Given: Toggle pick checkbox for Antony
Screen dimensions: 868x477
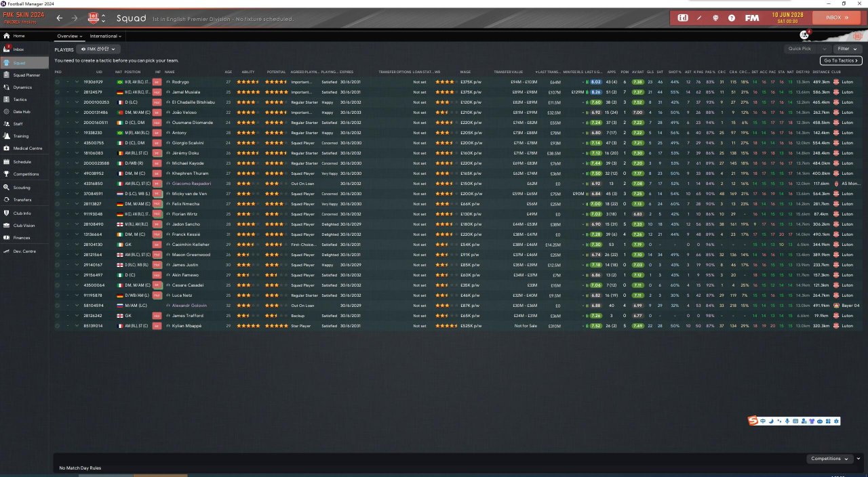Looking at the screenshot, I should [58, 133].
